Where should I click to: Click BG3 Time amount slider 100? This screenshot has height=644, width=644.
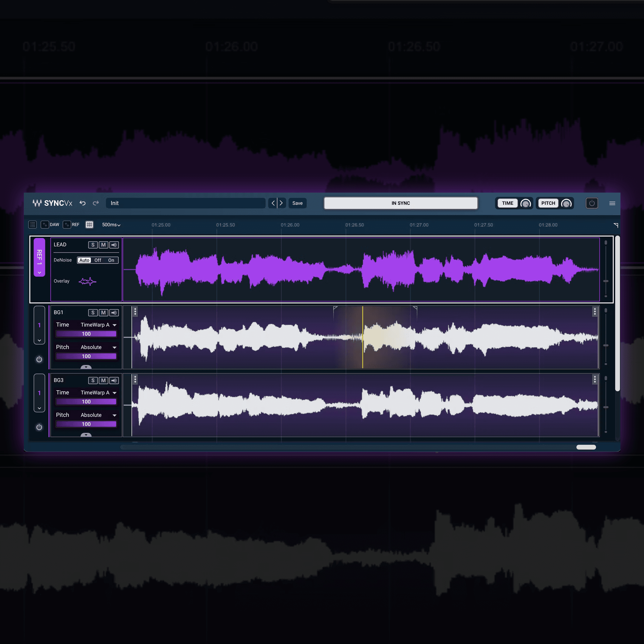(x=86, y=402)
